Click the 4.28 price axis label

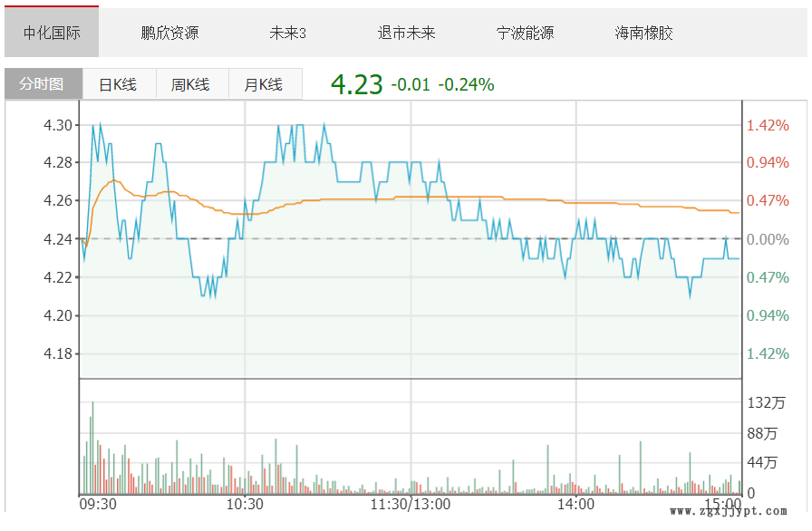[58, 162]
